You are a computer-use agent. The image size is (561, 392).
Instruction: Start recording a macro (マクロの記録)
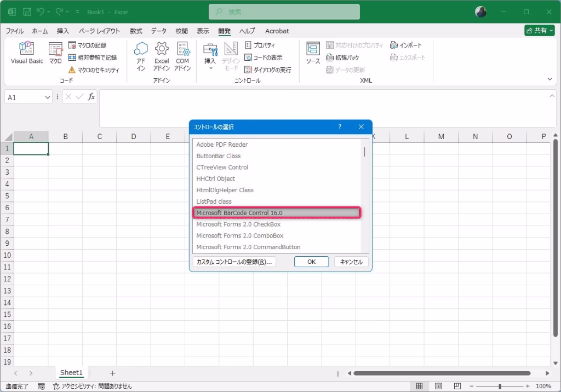coord(88,45)
